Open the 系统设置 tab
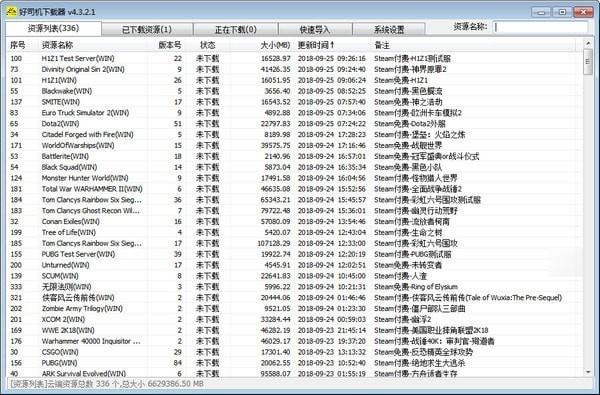 (389, 29)
